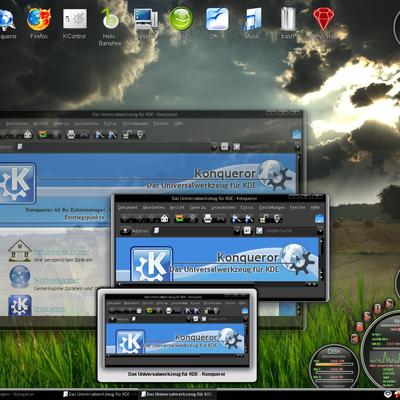Open the Netzwerkordner link
This screenshot has height=400, width=400.
coord(56,281)
